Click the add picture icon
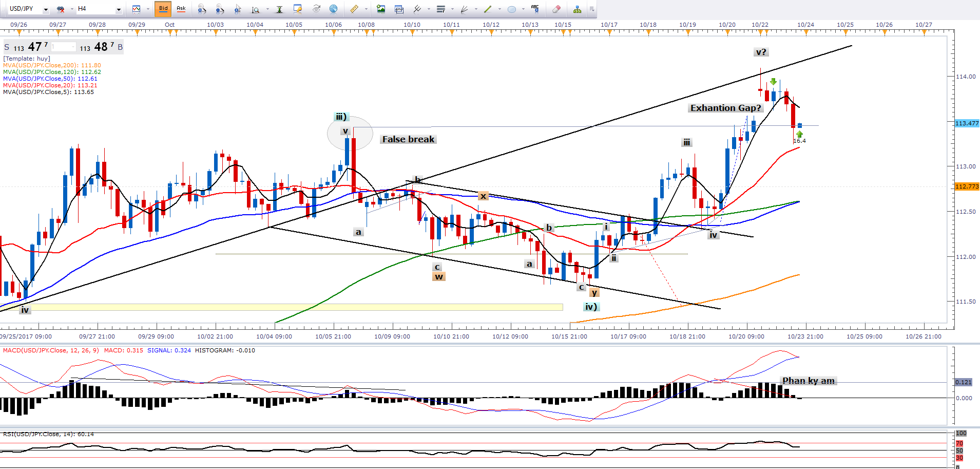Image resolution: width=980 pixels, height=469 pixels. click(381, 9)
